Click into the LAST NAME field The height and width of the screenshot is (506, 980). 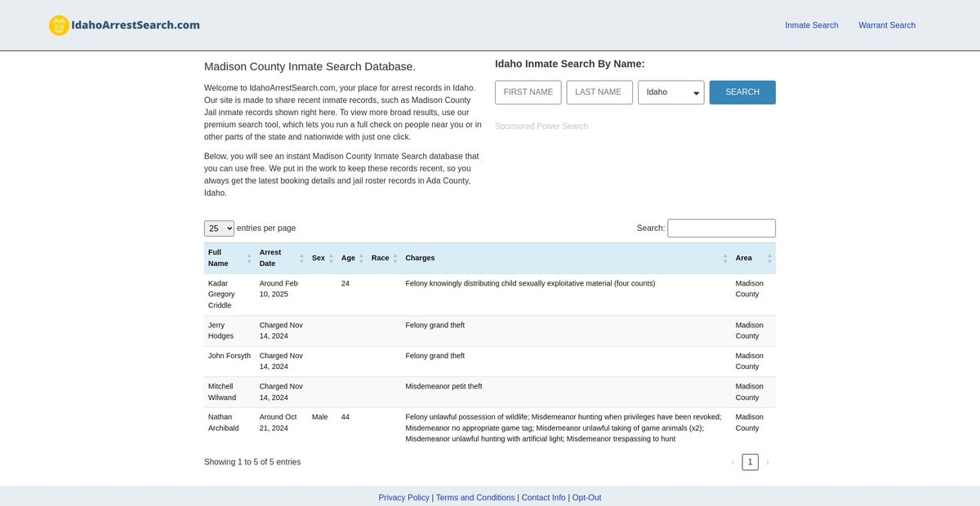tap(599, 92)
